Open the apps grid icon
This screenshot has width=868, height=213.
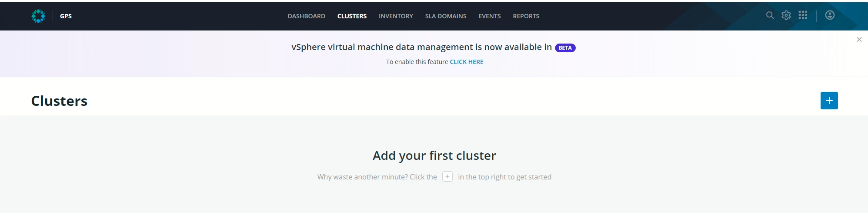803,15
